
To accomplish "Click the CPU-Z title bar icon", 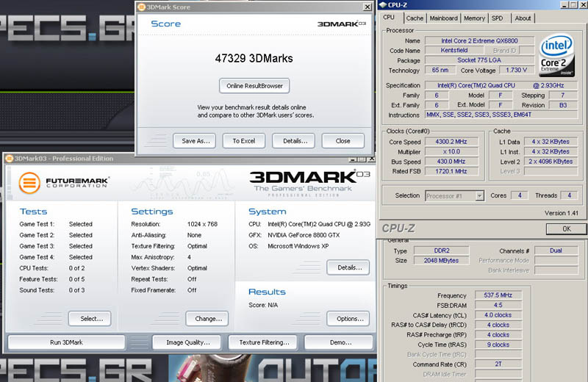I will (x=383, y=5).
